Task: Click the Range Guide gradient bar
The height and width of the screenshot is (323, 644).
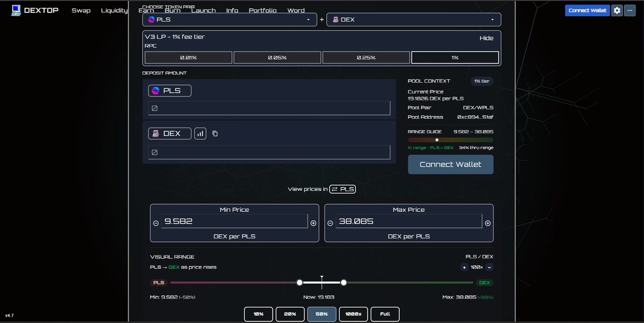Action: pyautogui.click(x=451, y=140)
